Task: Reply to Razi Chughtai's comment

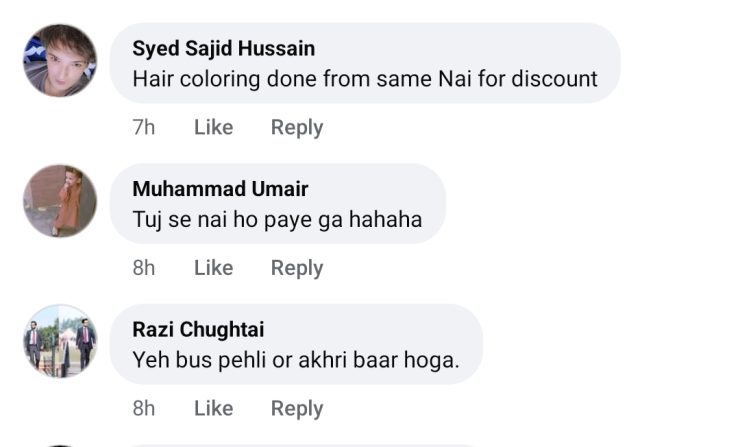Action: tap(297, 408)
